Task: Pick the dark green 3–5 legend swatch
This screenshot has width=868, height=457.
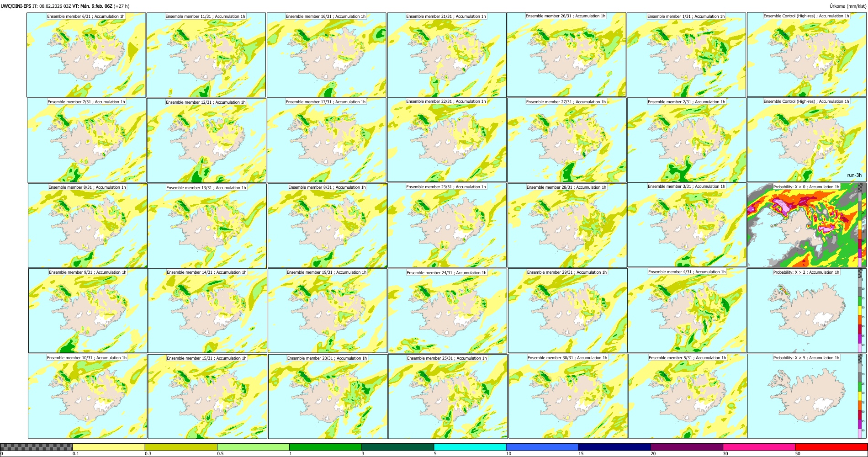Action: (397, 447)
